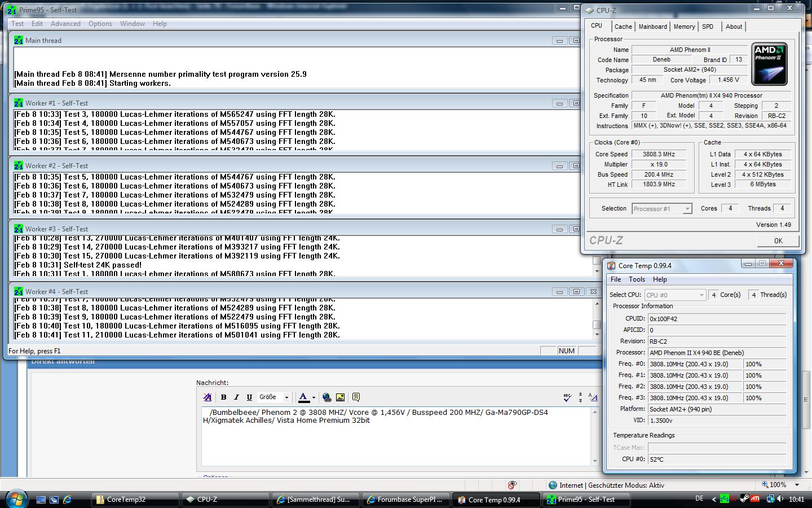
Task: Open Prime95 Advanced menu
Action: point(65,24)
